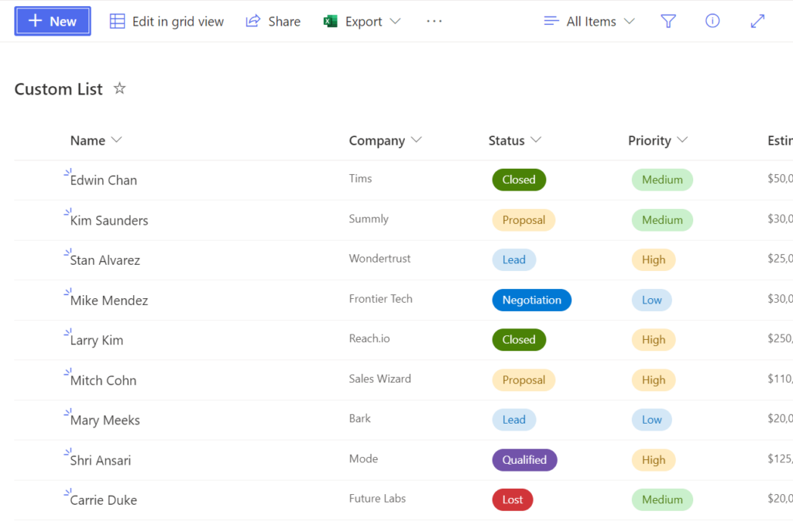Open Edit in grid view
The image size is (793, 532).
click(166, 21)
